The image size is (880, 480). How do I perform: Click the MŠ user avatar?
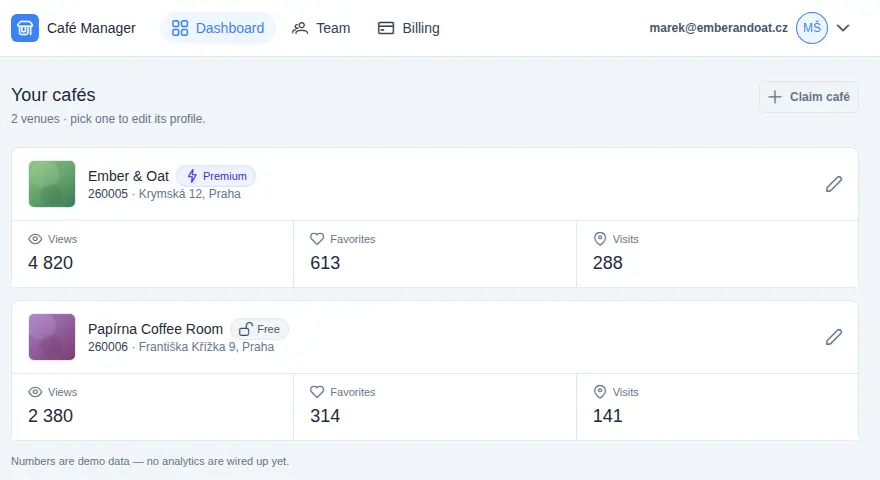point(812,28)
